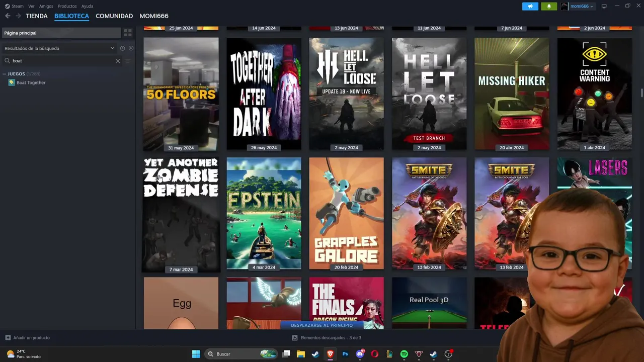
Task: Open The Finals Dragon Rising cover
Action: tap(346, 303)
